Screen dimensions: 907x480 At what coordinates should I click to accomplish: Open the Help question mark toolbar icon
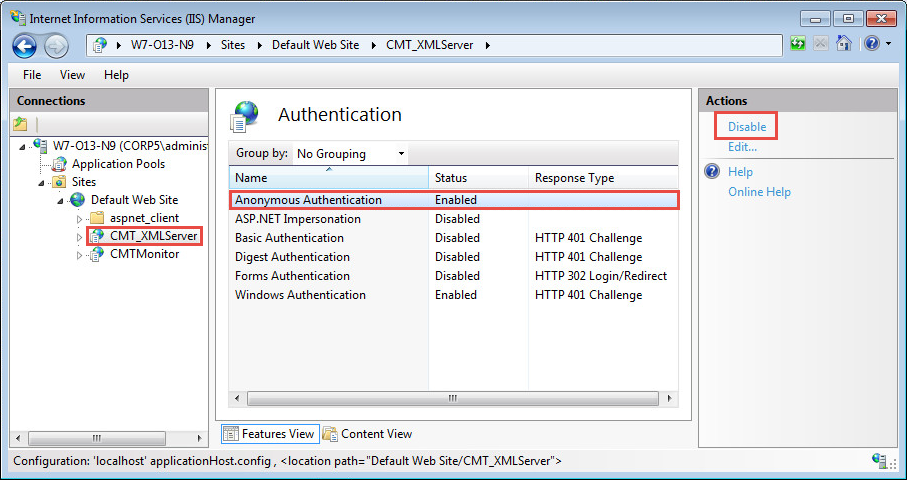871,45
